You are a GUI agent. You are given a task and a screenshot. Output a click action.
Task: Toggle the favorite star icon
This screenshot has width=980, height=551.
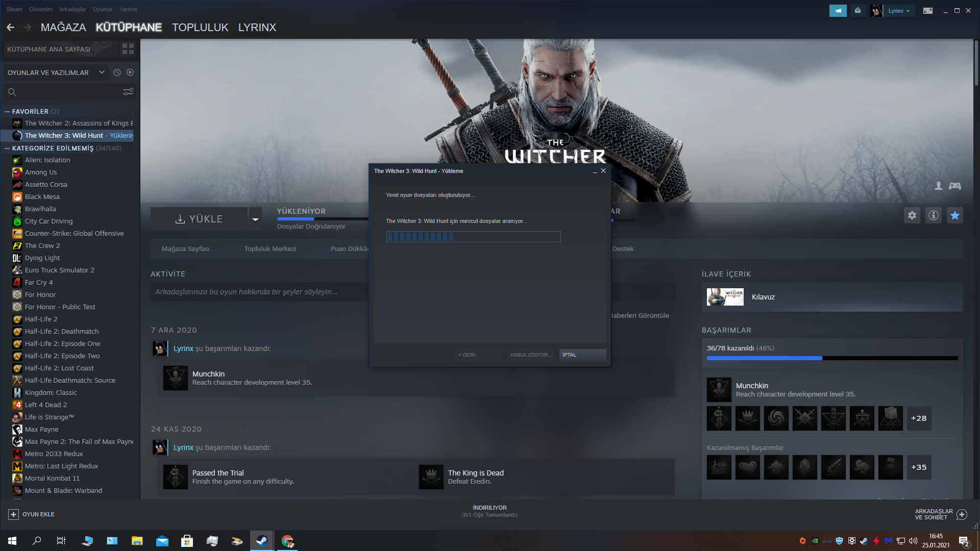click(x=955, y=215)
